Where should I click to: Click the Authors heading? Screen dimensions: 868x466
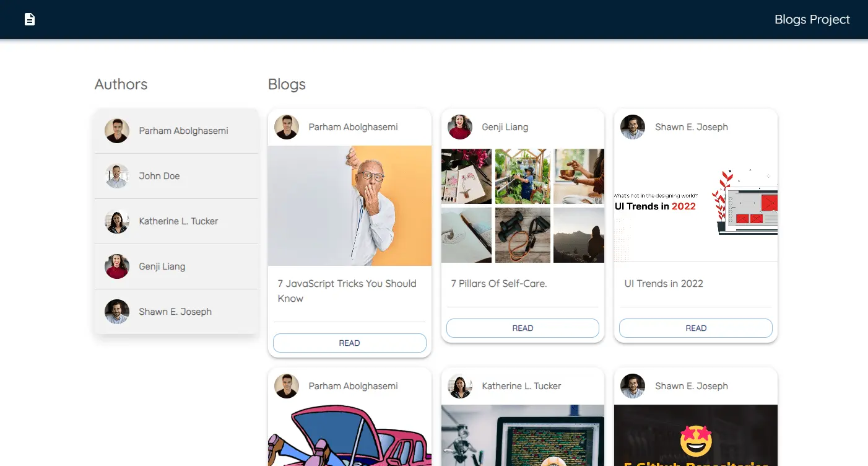click(121, 84)
